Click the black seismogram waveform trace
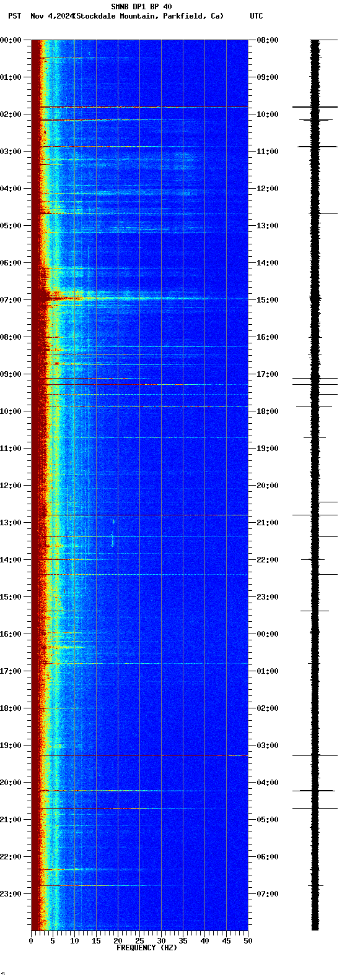The width and height of the screenshot is (342, 980). (315, 485)
